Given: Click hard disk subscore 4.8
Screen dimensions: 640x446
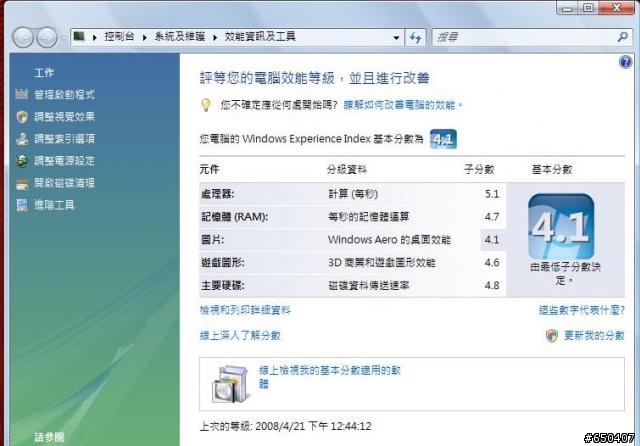Looking at the screenshot, I should [x=492, y=285].
